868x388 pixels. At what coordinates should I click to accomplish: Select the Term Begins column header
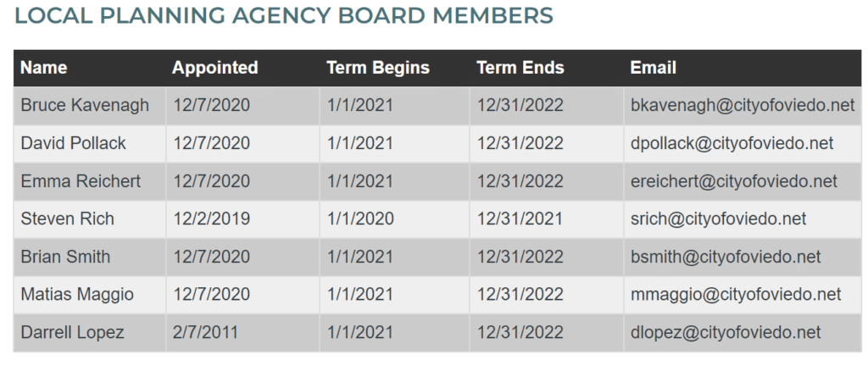click(x=378, y=68)
